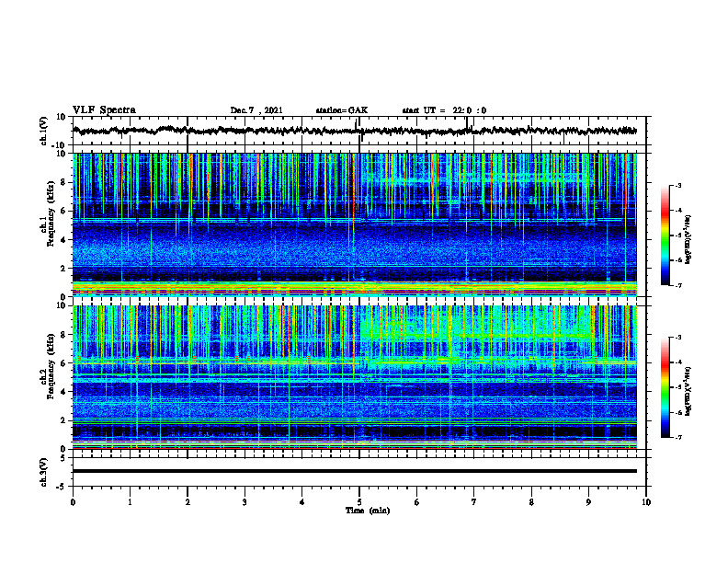Click time axis tick label '5'
The height and width of the screenshot is (563, 728).
click(x=359, y=502)
